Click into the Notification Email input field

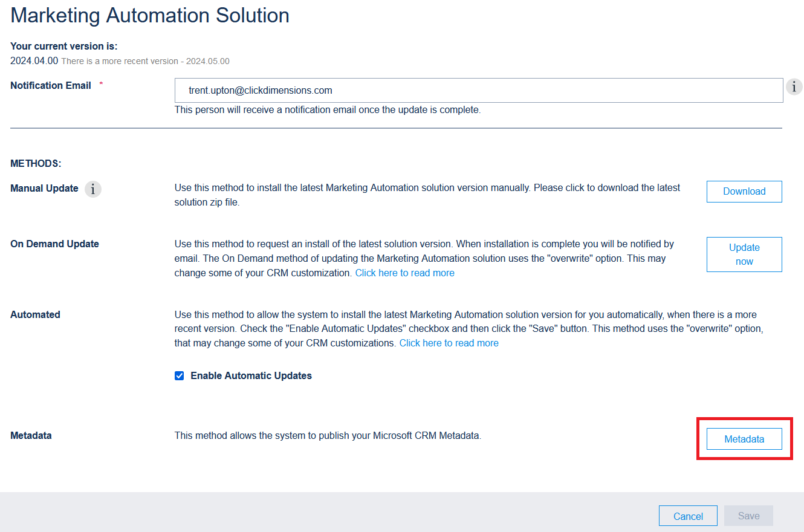pyautogui.click(x=479, y=91)
